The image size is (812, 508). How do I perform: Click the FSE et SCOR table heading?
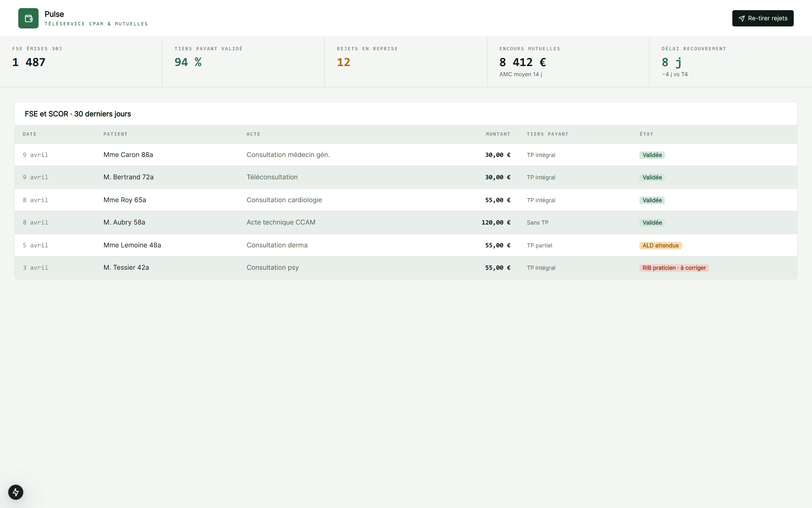coord(78,114)
